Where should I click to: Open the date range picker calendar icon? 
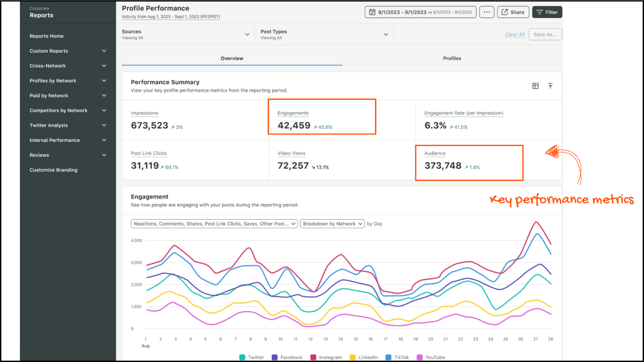point(372,12)
